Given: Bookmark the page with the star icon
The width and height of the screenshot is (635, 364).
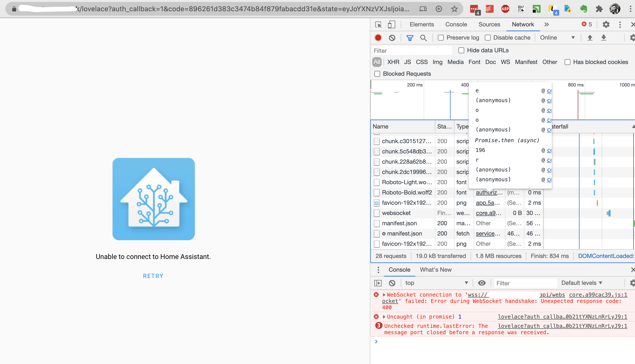Looking at the screenshot, I should coord(454,9).
